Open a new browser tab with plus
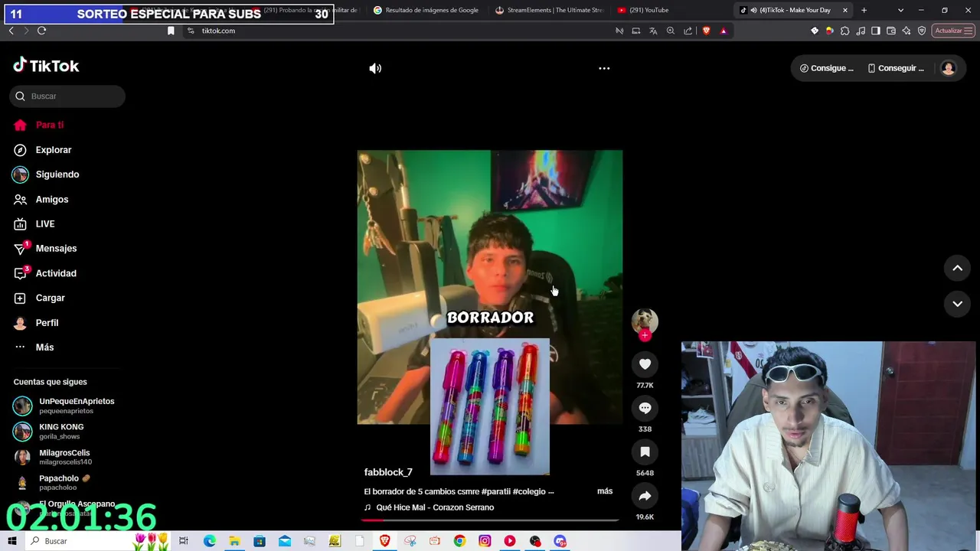This screenshot has width=980, height=551. 864,10
